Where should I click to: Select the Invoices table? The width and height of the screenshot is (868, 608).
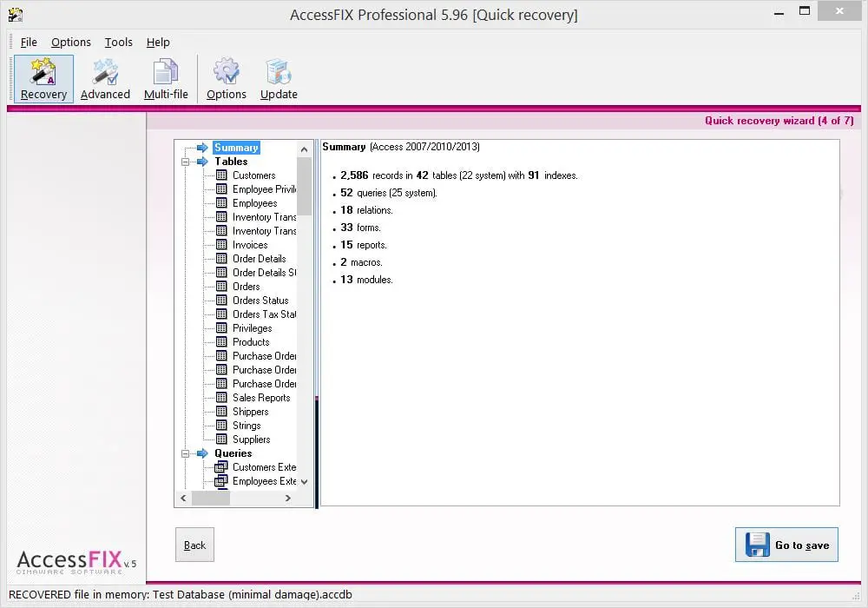coord(250,244)
